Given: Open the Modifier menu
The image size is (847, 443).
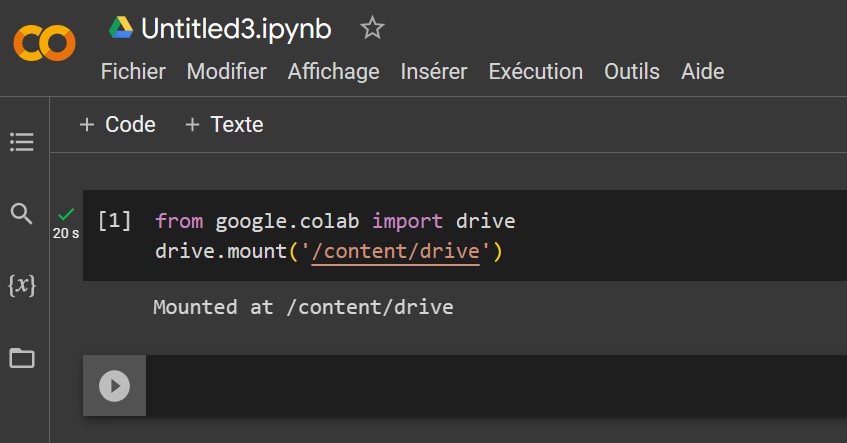Looking at the screenshot, I should [226, 71].
